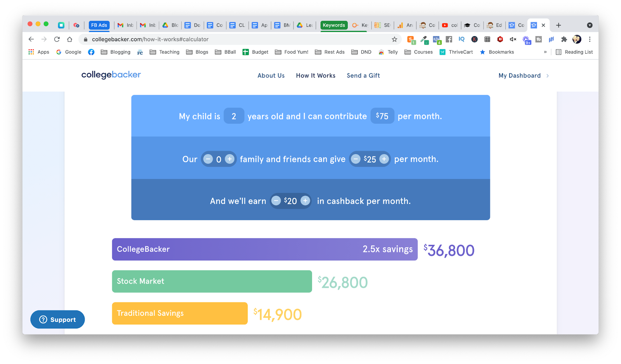
Task: Open the BBall bookmarks folder
Action: tap(226, 52)
